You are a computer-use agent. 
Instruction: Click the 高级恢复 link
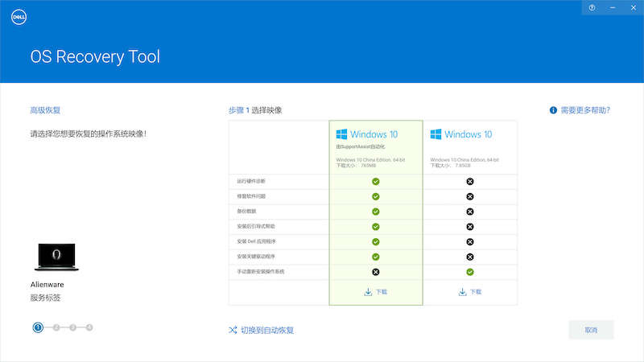tap(45, 110)
